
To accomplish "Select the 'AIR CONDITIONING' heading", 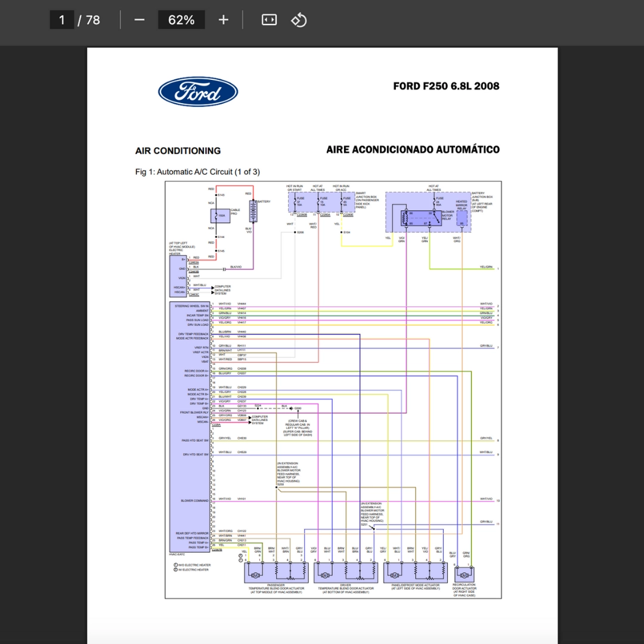I will pyautogui.click(x=178, y=151).
